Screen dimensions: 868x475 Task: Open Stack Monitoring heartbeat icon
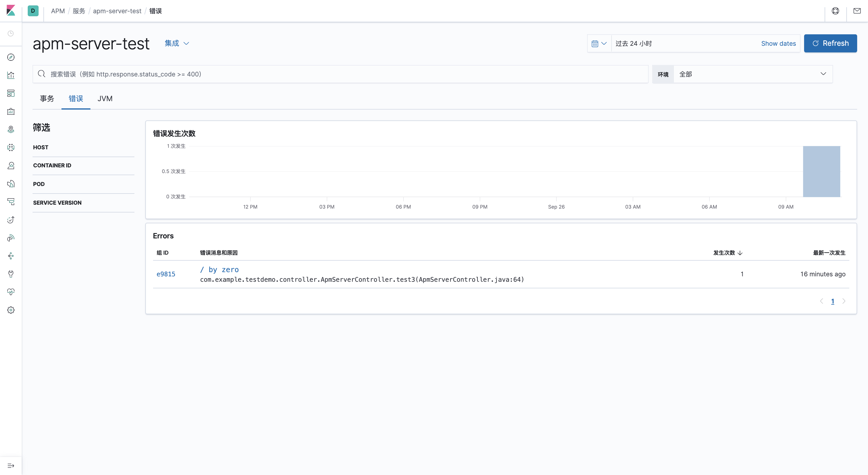click(11, 291)
